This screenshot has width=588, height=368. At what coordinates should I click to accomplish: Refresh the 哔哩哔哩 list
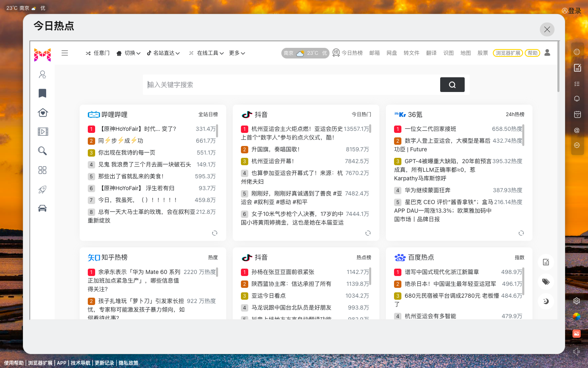[215, 233]
